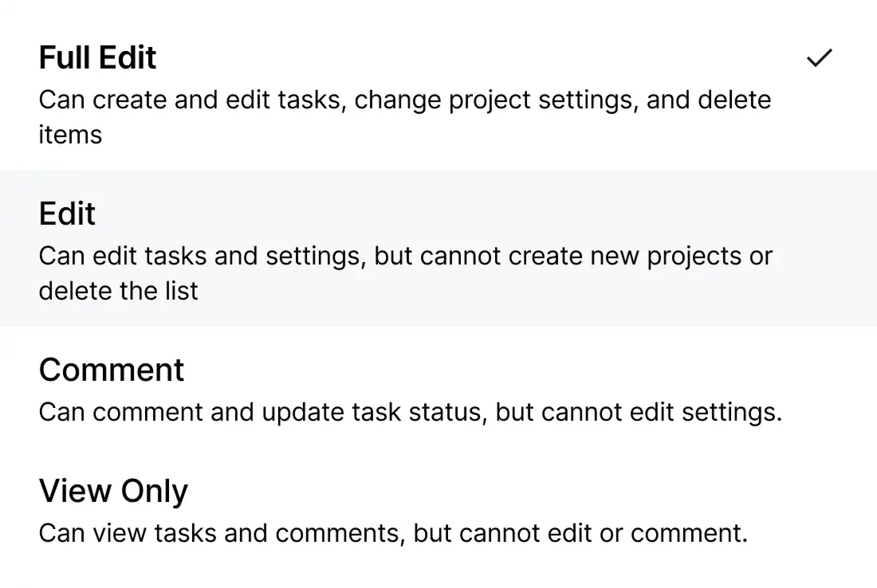Click the "delete the list" text line
The height and width of the screenshot is (588, 877).
(118, 291)
